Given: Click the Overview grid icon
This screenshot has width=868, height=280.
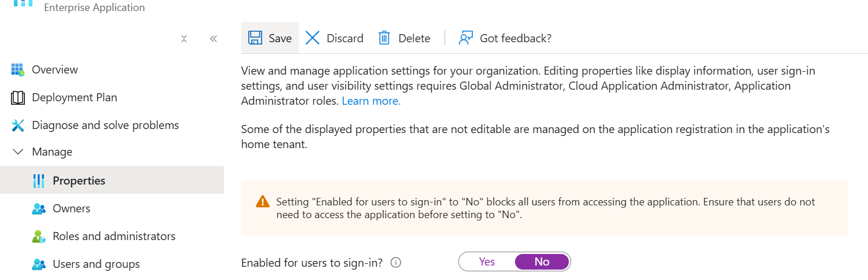Looking at the screenshot, I should 18,69.
